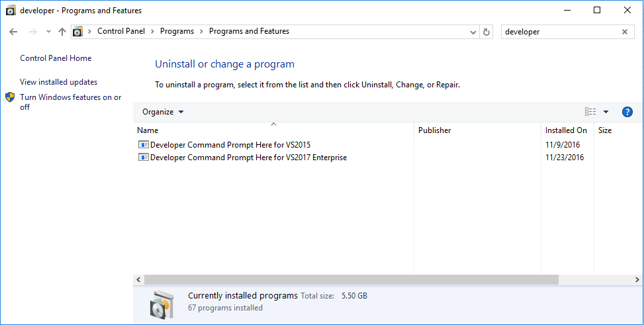This screenshot has height=325, width=644.
Task: Refresh the Programs and Features list
Action: tap(486, 32)
